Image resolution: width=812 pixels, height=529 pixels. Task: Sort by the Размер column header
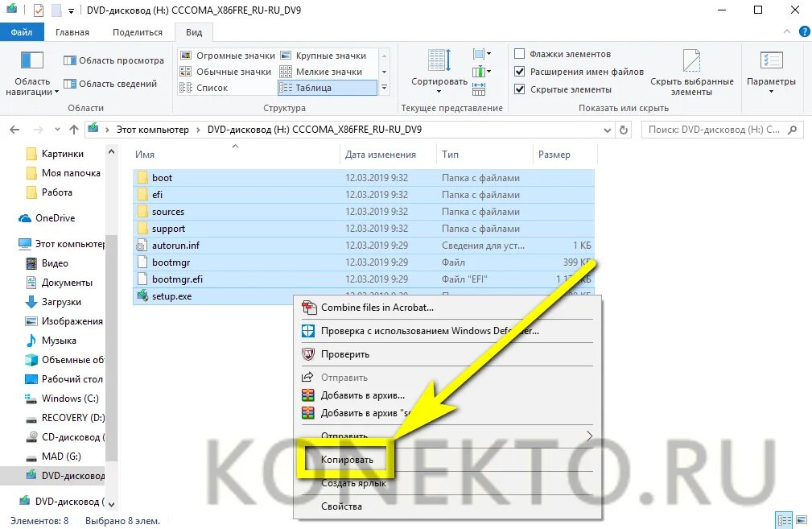click(564, 155)
